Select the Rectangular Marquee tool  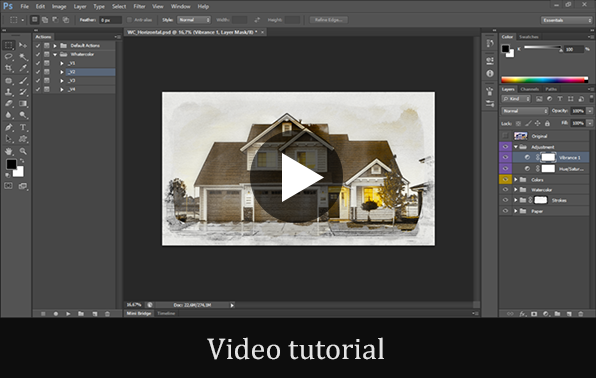coord(8,45)
